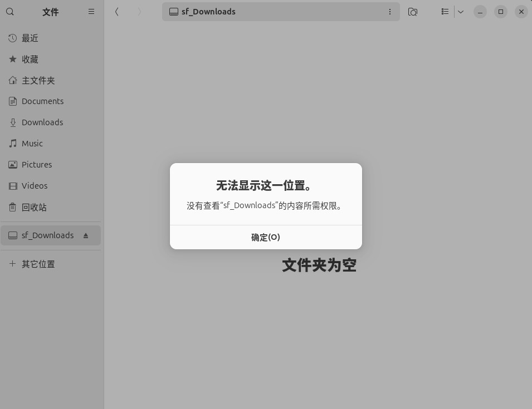Go forward with the right arrow
The height and width of the screenshot is (409, 532).
[x=139, y=12]
